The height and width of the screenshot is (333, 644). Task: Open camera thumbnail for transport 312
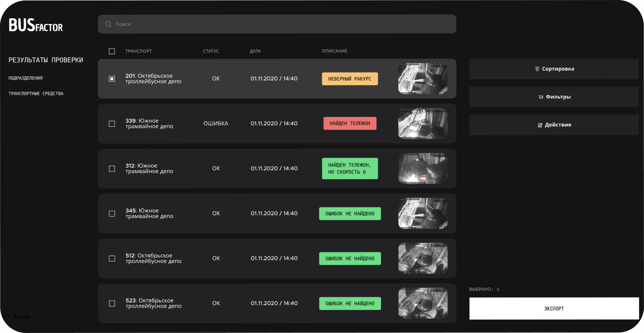pos(423,168)
